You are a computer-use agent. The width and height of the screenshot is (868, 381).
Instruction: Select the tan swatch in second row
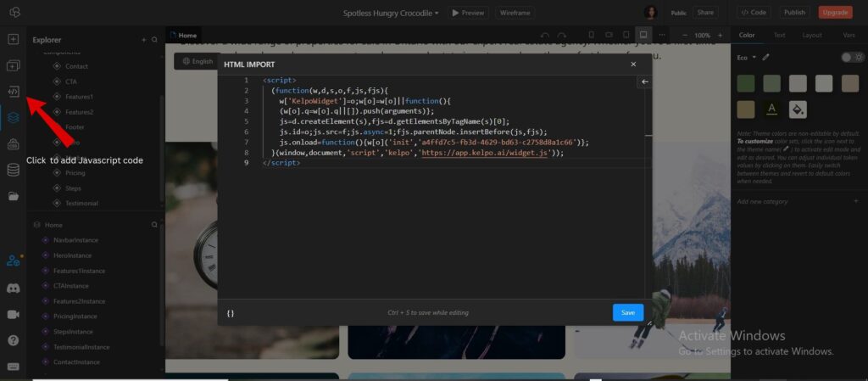point(746,109)
